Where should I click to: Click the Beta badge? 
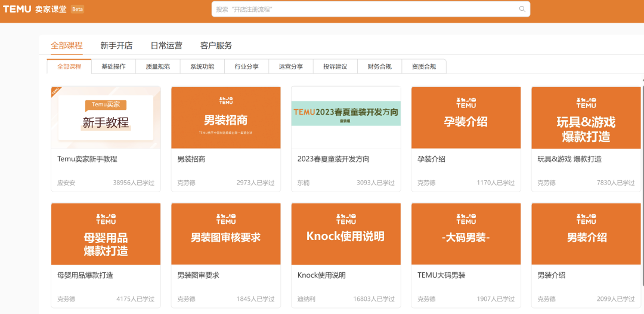[77, 9]
